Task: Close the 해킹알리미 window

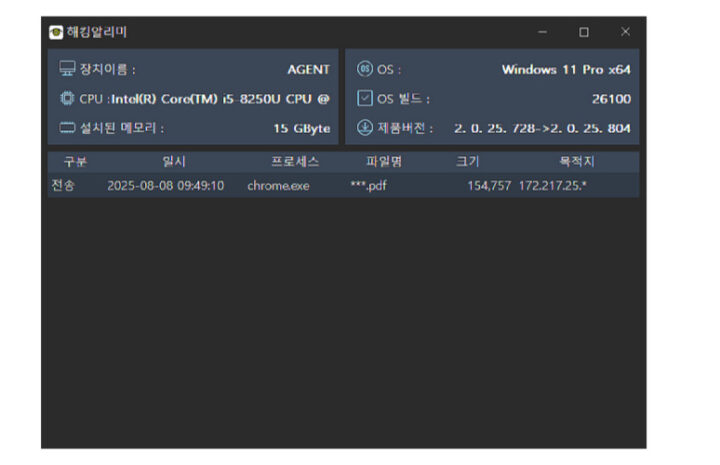Action: (x=625, y=32)
